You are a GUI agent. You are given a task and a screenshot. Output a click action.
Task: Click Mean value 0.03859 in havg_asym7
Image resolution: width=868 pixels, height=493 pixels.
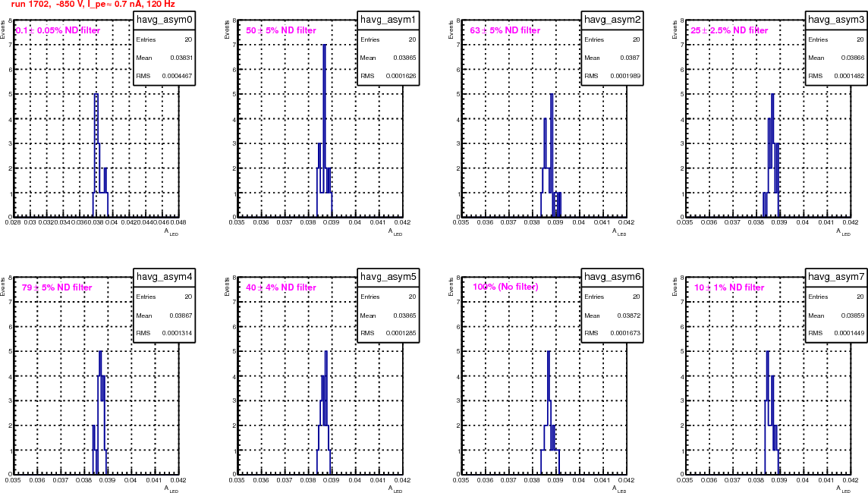853,316
